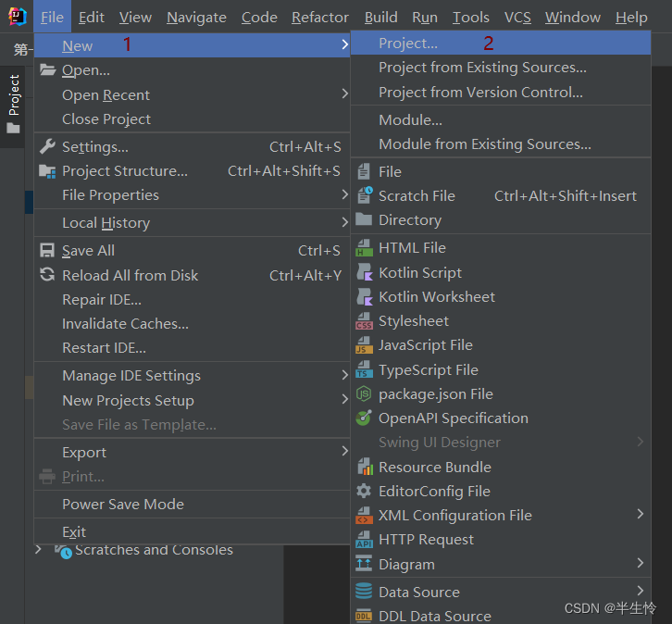672x624 pixels.
Task: Click the File document icon in submenu
Action: [364, 171]
